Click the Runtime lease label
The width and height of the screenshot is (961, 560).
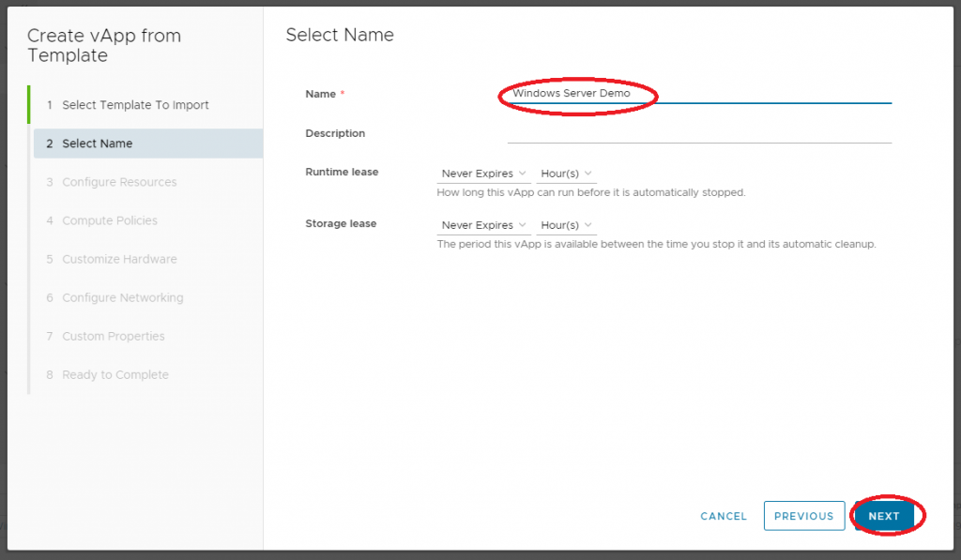[342, 173]
